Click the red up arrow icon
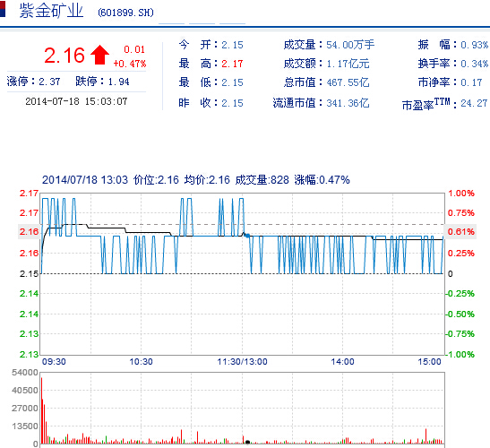Image resolution: width=490 pixels, height=448 pixels. [99, 55]
